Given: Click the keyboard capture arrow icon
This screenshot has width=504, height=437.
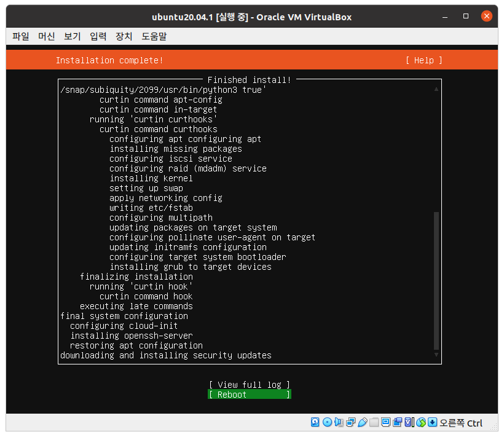Looking at the screenshot, I should [432, 422].
